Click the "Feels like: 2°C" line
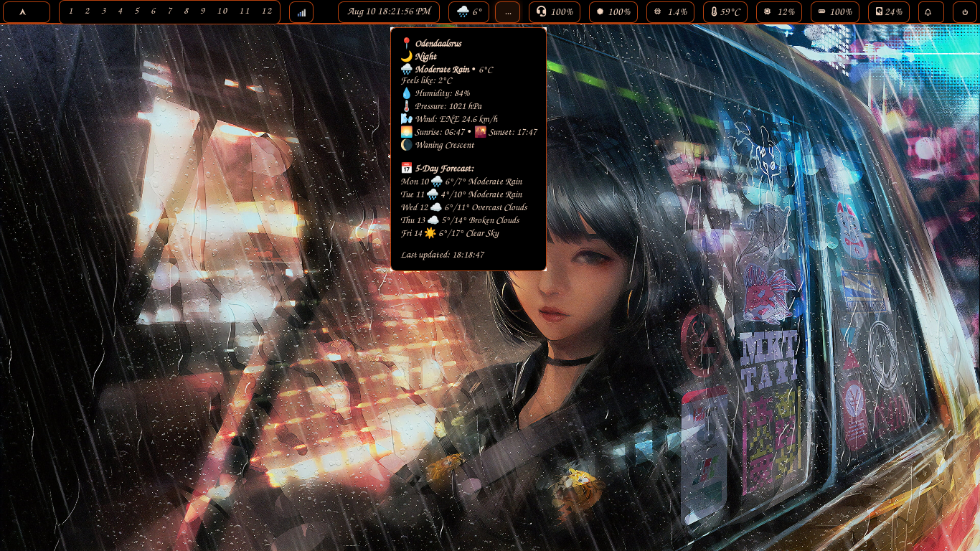The height and width of the screenshot is (551, 980). point(427,81)
